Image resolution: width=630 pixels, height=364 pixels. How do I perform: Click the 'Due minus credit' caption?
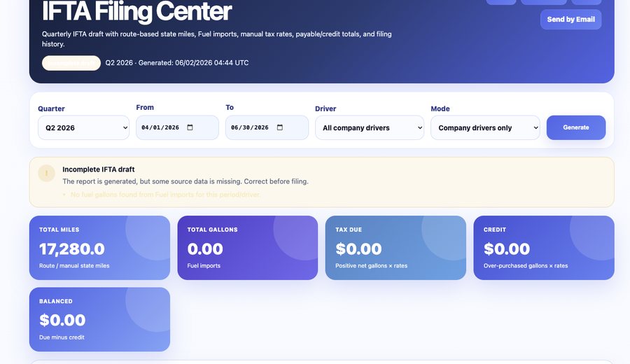click(62, 337)
